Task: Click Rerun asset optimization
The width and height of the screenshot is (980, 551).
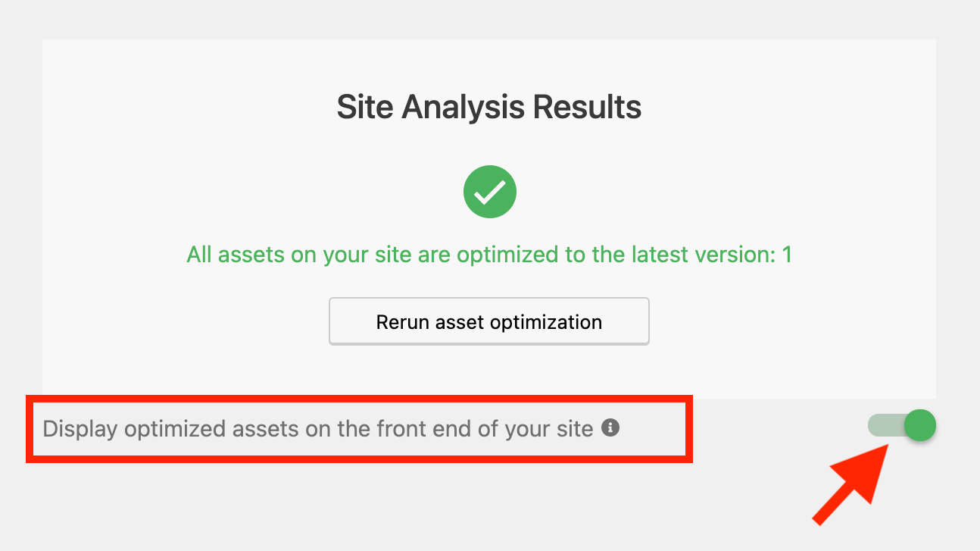Action: tap(489, 321)
